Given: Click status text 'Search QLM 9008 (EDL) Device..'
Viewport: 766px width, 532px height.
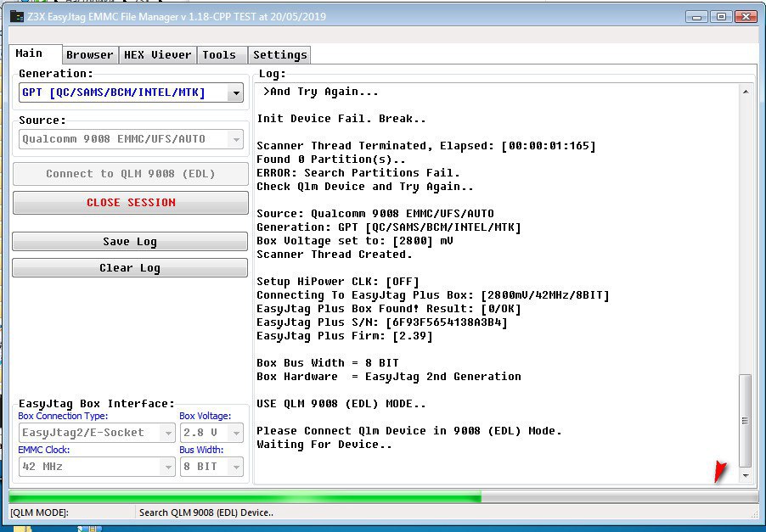Looking at the screenshot, I should point(206,513).
